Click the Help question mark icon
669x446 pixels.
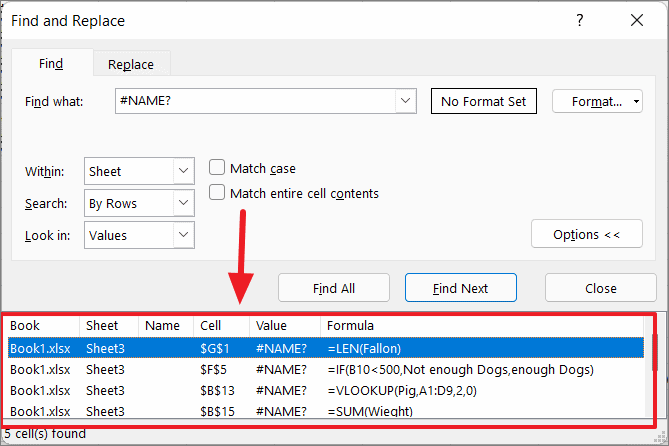point(580,20)
